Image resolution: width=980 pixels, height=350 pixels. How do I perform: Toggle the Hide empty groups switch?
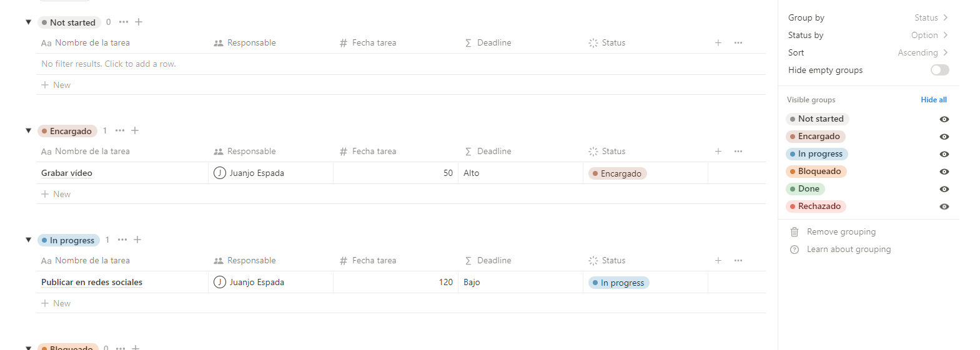tap(939, 70)
